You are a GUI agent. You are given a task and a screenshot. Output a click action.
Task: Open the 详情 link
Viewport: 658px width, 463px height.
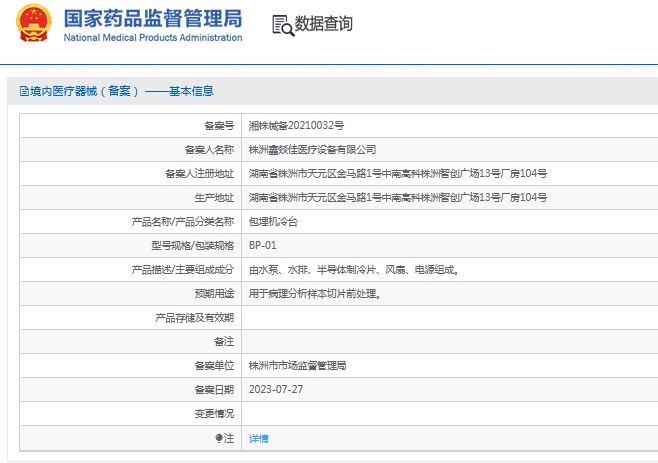point(258,439)
